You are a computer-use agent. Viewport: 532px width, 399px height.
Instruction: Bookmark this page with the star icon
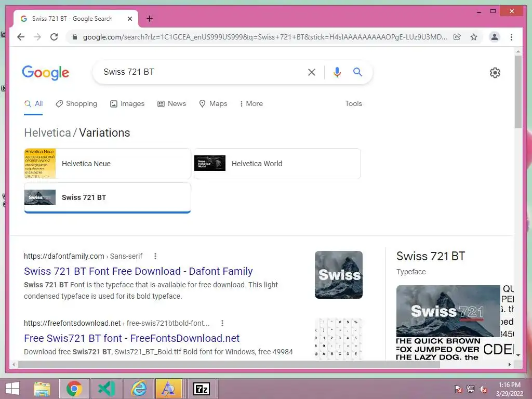tap(474, 37)
